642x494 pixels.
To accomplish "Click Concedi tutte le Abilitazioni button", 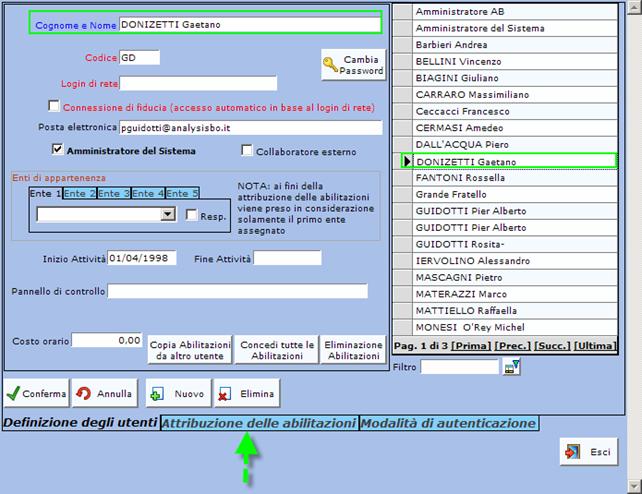I will tap(277, 350).
